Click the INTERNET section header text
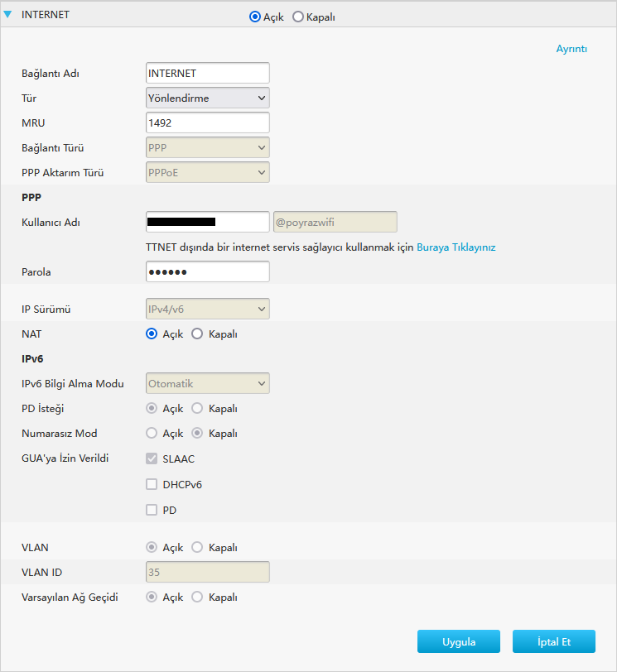The height and width of the screenshot is (672, 617). tap(46, 15)
